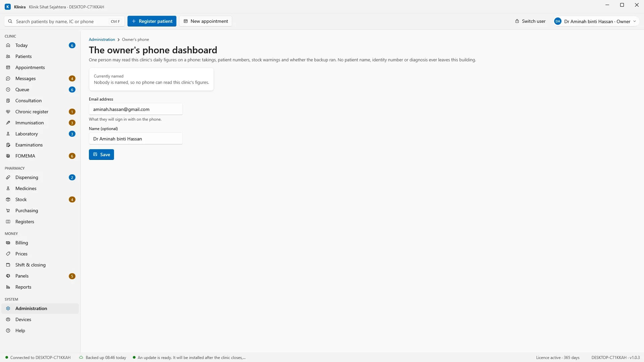Focus the patient search box

coord(64,21)
